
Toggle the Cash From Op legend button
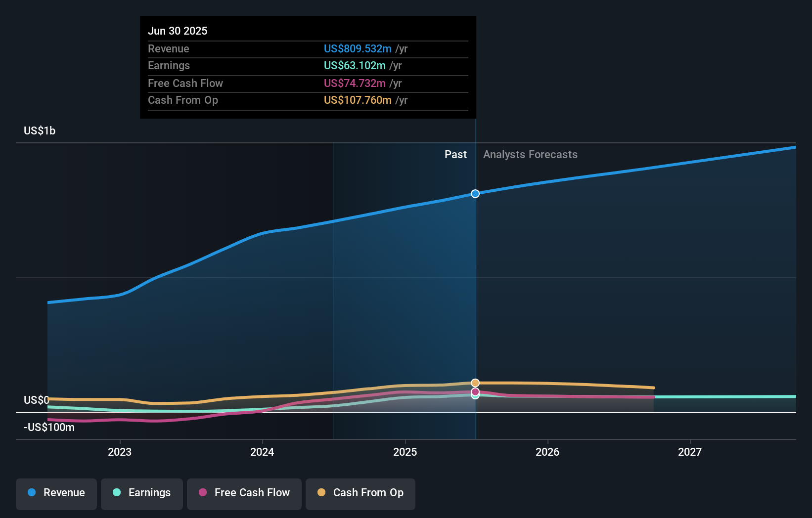tap(361, 494)
